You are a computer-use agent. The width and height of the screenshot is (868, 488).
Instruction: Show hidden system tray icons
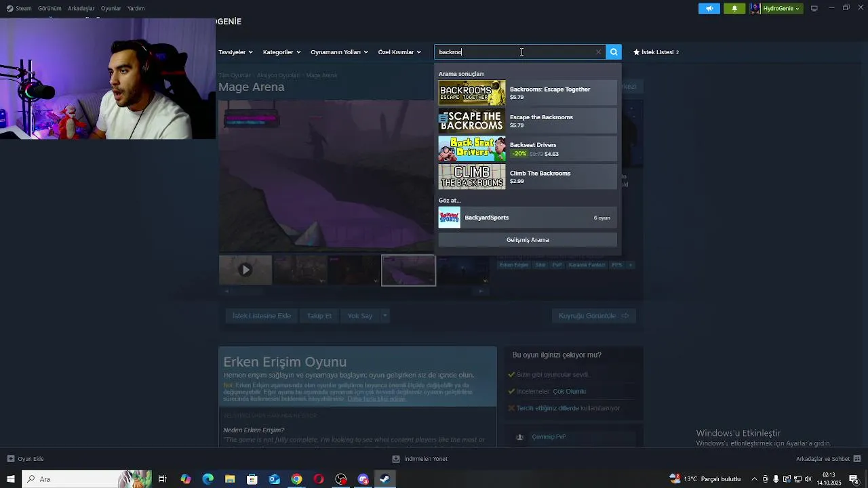[x=754, y=479]
